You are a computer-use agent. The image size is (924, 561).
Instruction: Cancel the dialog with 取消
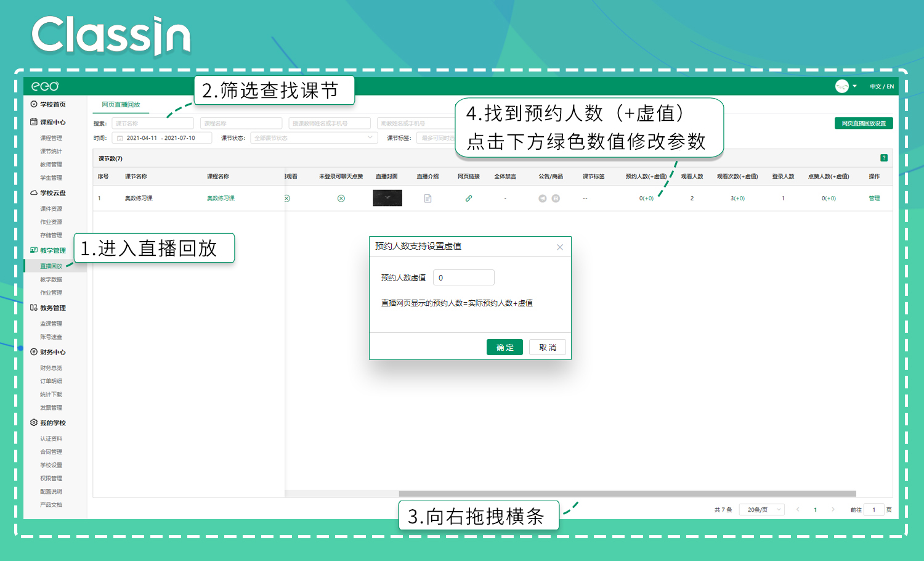point(548,347)
